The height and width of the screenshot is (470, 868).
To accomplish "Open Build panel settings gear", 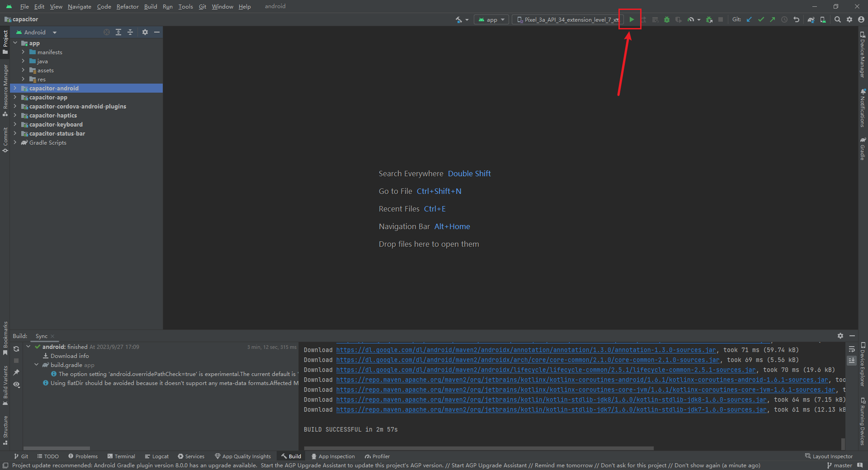I will (840, 336).
